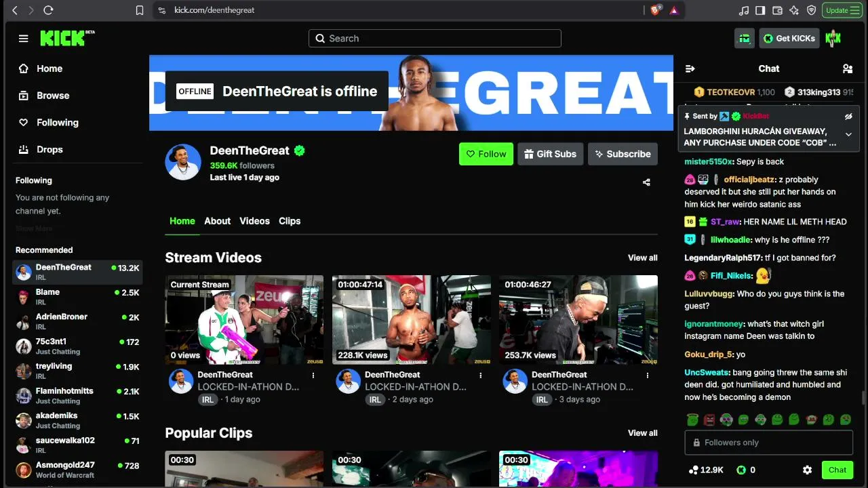The height and width of the screenshot is (488, 868).
Task: Click the angry red emote in chat
Action: coord(709,420)
